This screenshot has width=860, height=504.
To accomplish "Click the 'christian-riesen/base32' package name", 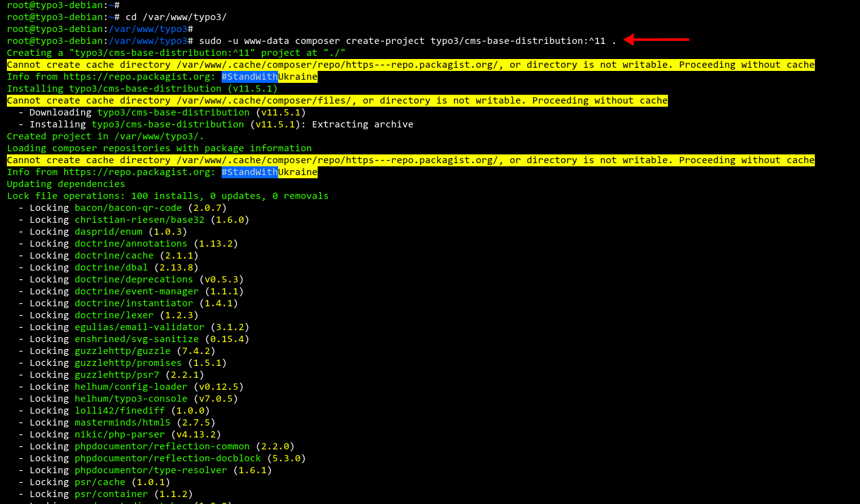I will [139, 220].
